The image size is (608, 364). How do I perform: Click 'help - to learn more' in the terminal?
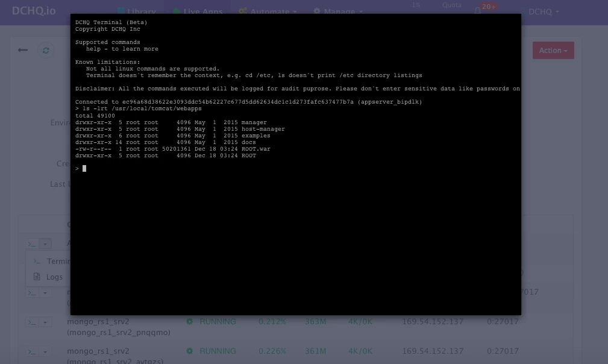coord(122,49)
